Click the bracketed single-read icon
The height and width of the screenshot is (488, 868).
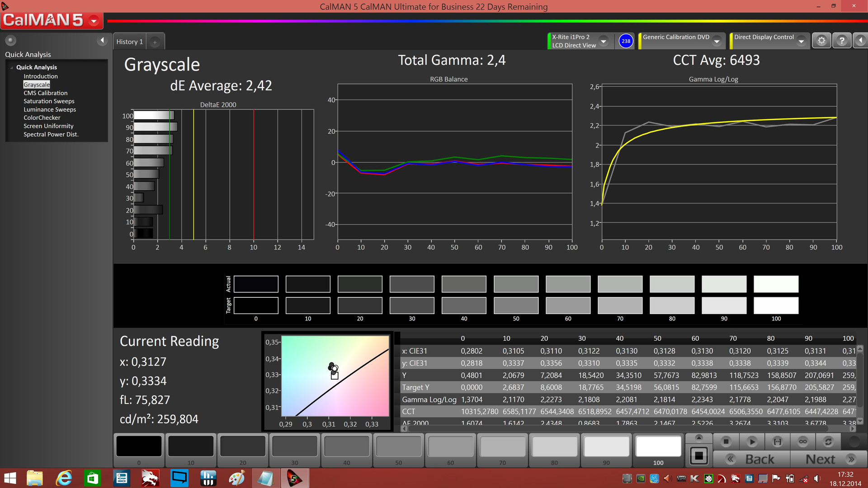point(778,441)
